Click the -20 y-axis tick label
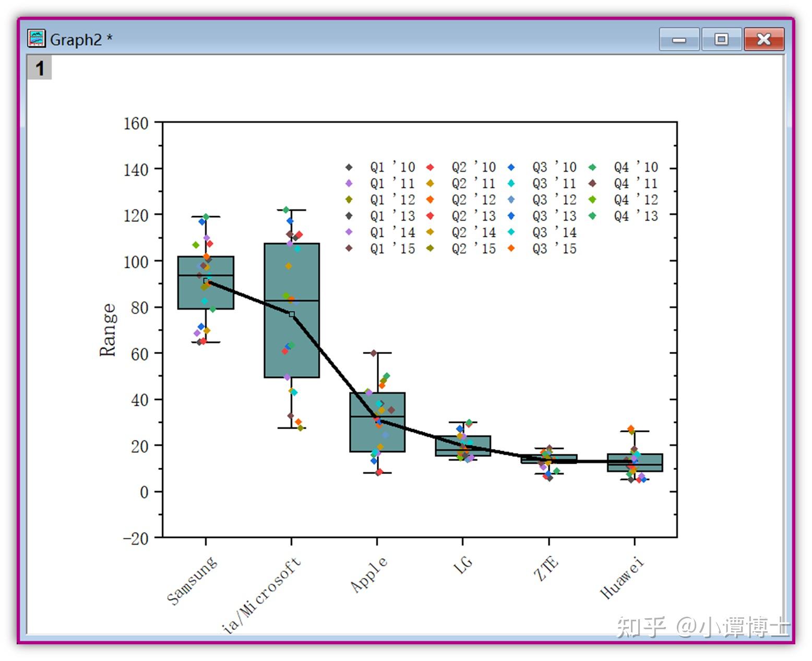This screenshot has width=812, height=661. (x=136, y=538)
